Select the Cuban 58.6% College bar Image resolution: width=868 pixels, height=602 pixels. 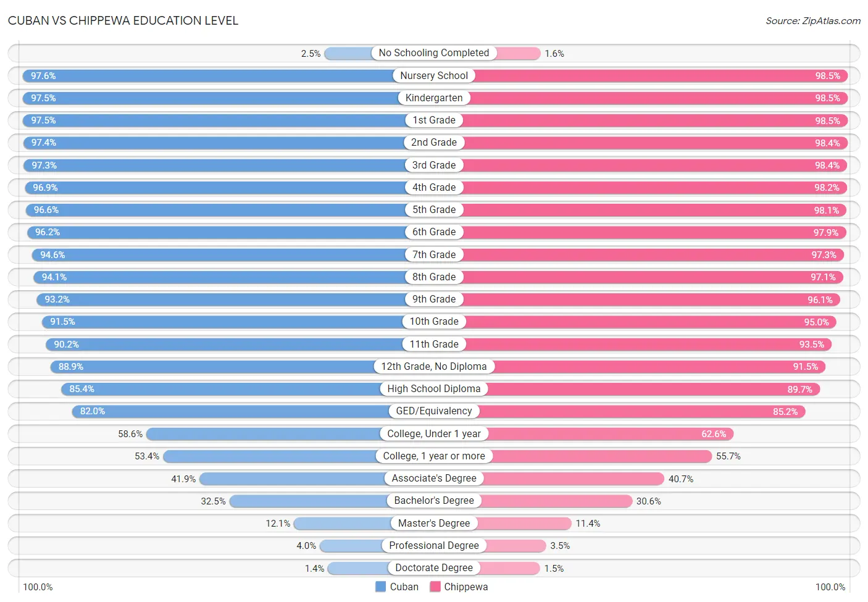(290, 434)
